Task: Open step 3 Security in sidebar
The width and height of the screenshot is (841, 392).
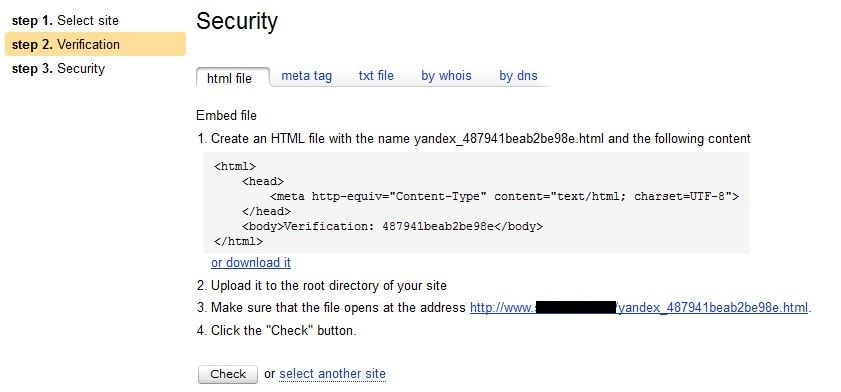Action: tap(58, 69)
